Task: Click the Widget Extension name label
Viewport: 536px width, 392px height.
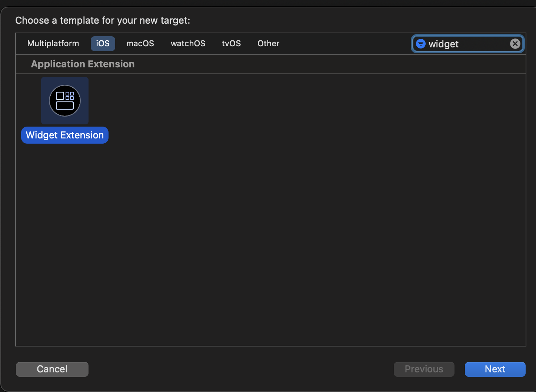Action: click(65, 135)
